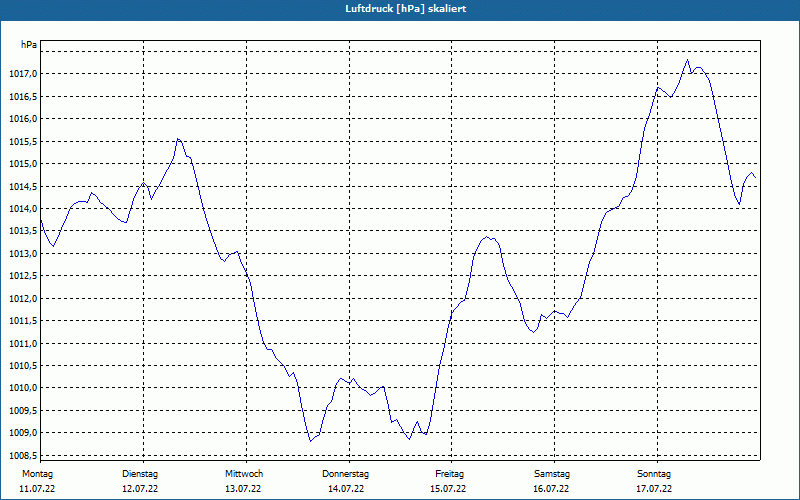800x500 pixels.
Task: Click the 16.07.22 date label
Action: 551,489
